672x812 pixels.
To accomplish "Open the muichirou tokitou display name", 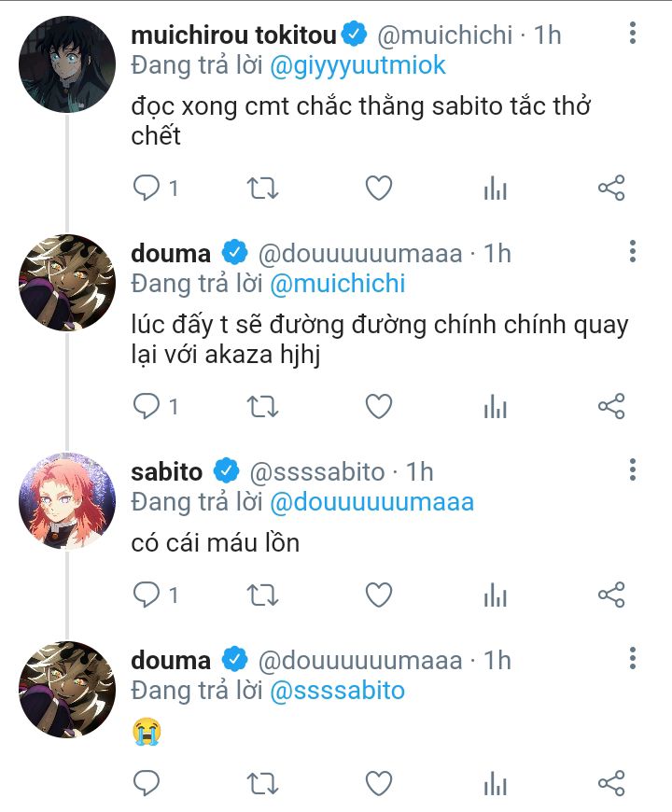I will (x=232, y=35).
